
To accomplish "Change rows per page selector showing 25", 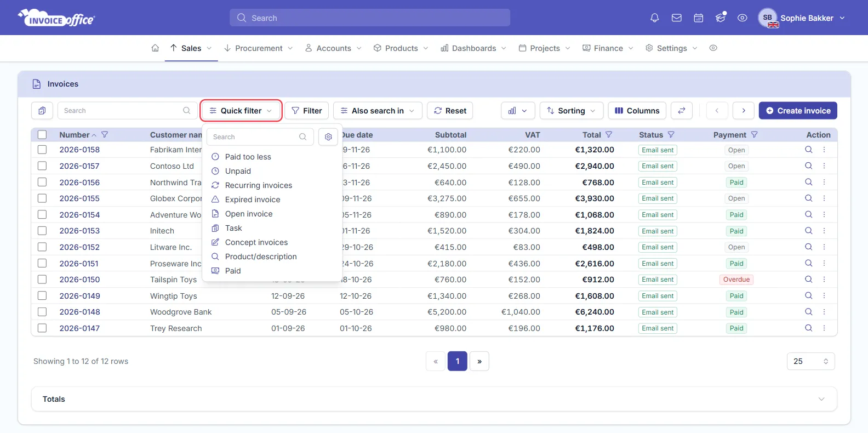I will (x=811, y=361).
